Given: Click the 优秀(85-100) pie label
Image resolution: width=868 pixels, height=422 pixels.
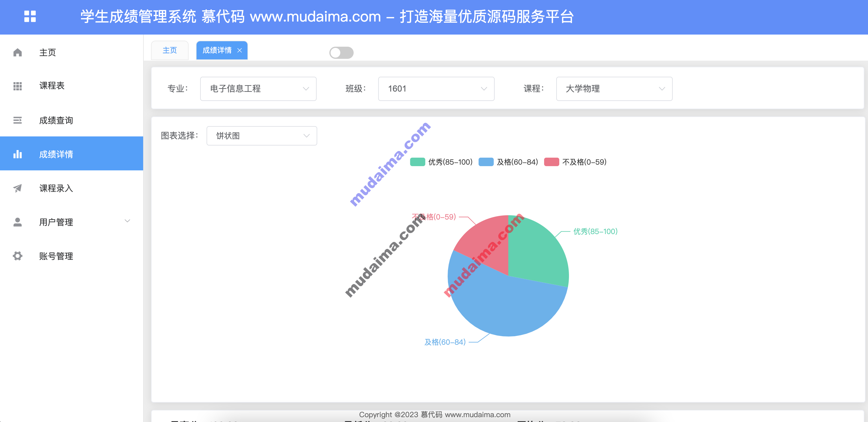Looking at the screenshot, I should pyautogui.click(x=595, y=232).
